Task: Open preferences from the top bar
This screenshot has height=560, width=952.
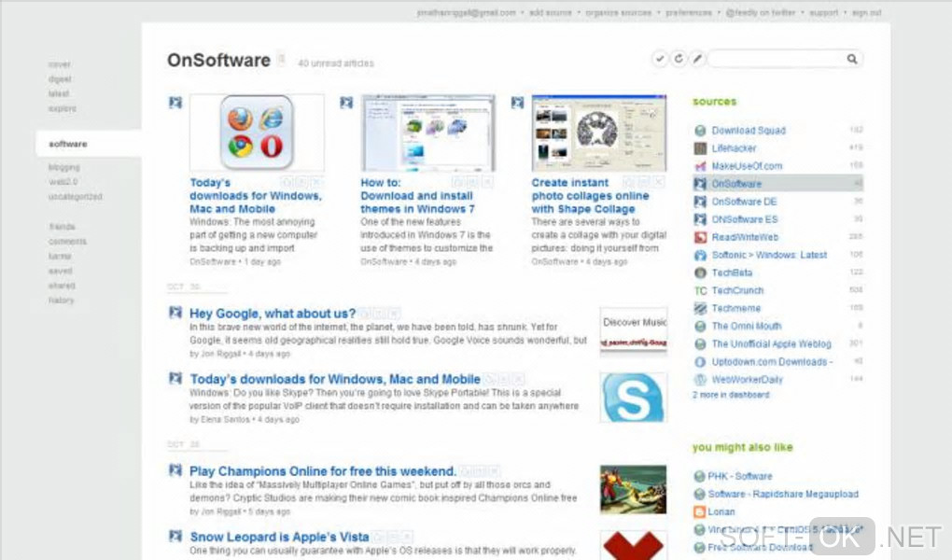Action: pyautogui.click(x=689, y=12)
